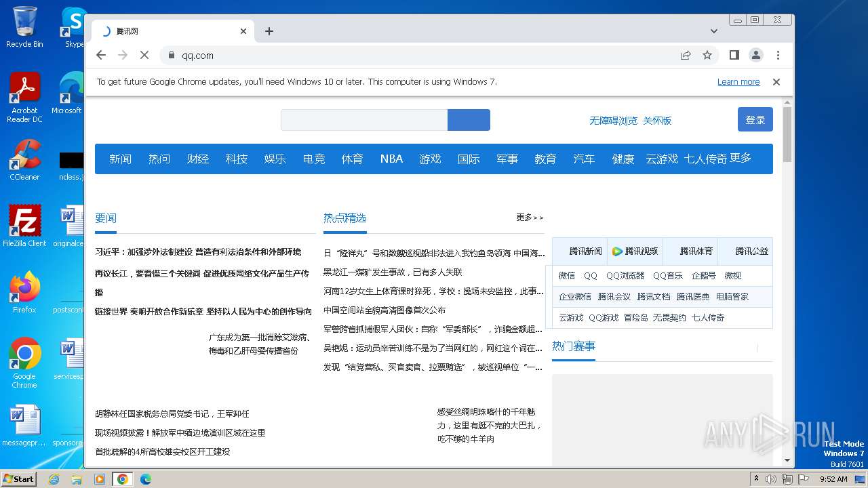Click the 微信 product link

click(x=567, y=276)
